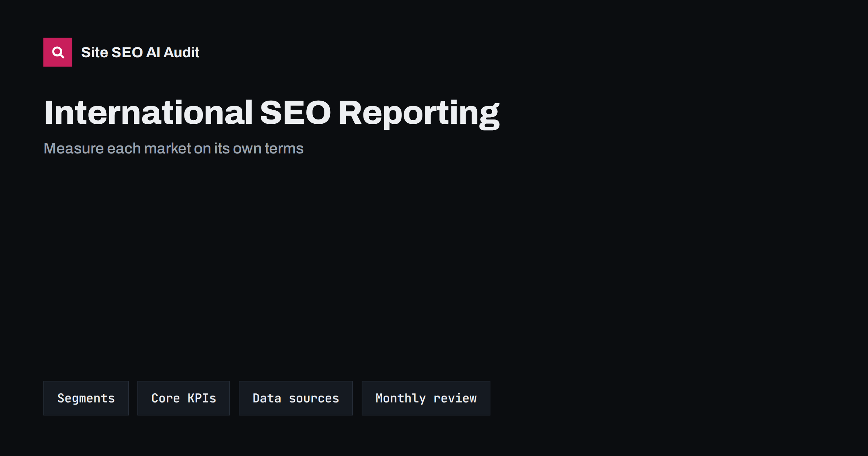Image resolution: width=868 pixels, height=456 pixels.
Task: Select the Segments tab
Action: click(86, 398)
